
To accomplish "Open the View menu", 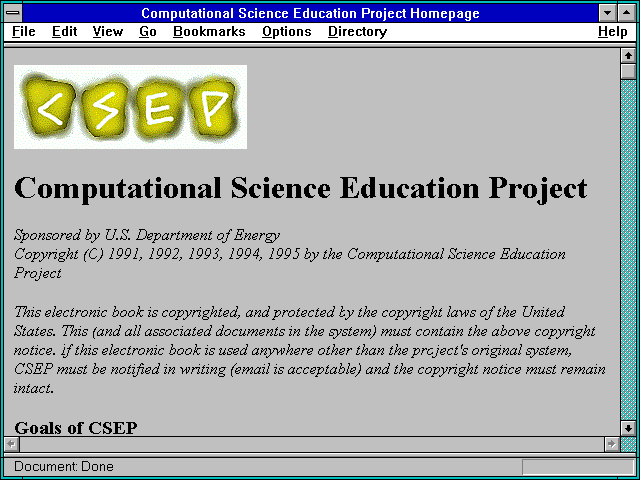I will [x=108, y=31].
